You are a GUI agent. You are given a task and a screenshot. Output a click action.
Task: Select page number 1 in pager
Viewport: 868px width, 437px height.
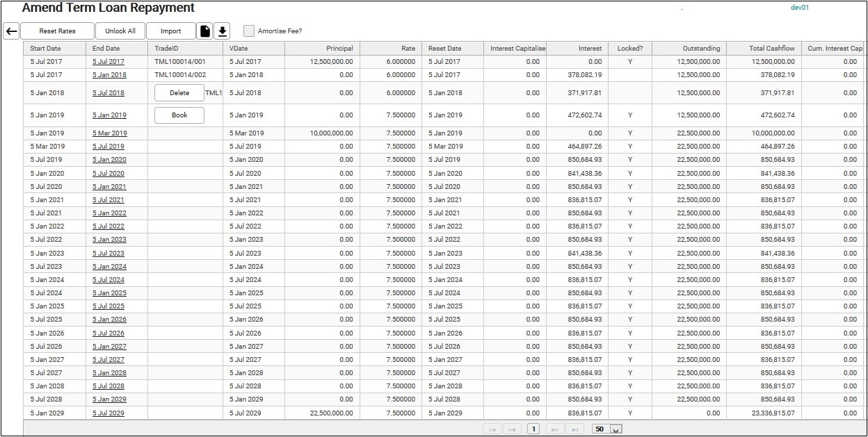pyautogui.click(x=533, y=429)
